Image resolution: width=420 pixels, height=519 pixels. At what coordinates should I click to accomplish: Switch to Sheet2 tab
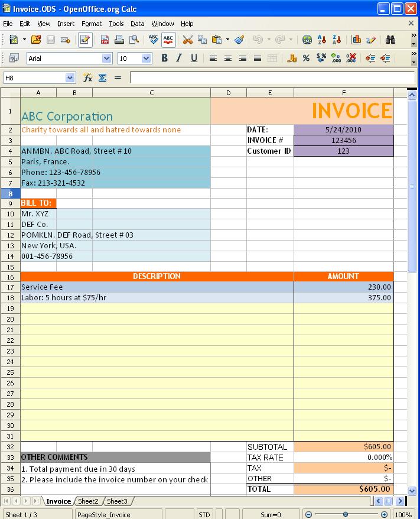(x=88, y=501)
